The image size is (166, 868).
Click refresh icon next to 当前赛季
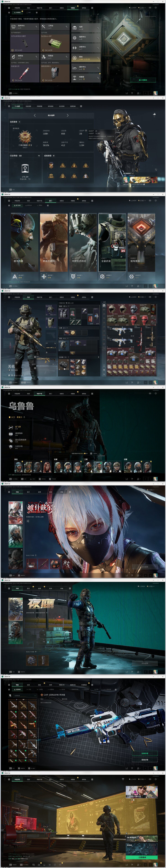[x=20, y=122]
